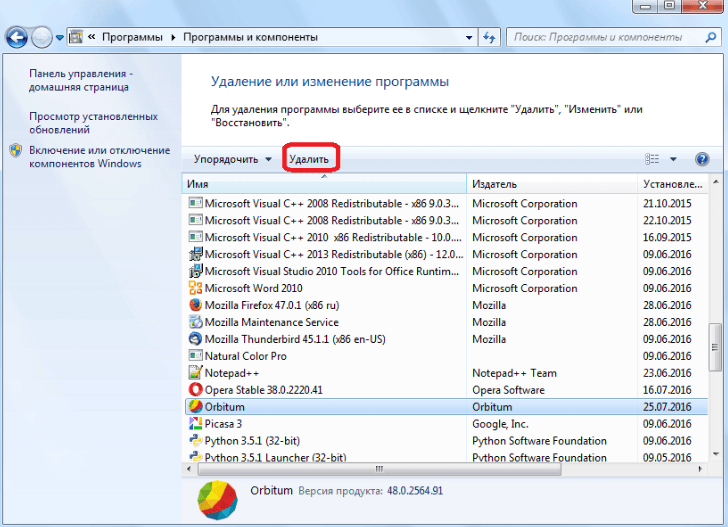Select Visual C++ 2008 row dated 21.10.2015
This screenshot has width=728, height=527.
446,203
